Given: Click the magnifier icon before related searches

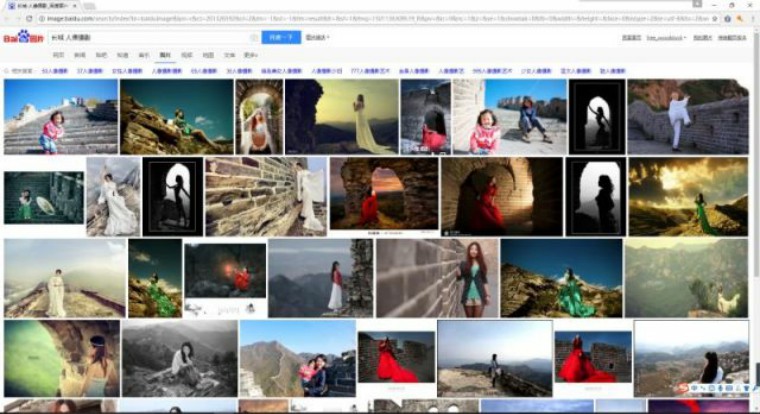Looking at the screenshot, I should [x=6, y=71].
